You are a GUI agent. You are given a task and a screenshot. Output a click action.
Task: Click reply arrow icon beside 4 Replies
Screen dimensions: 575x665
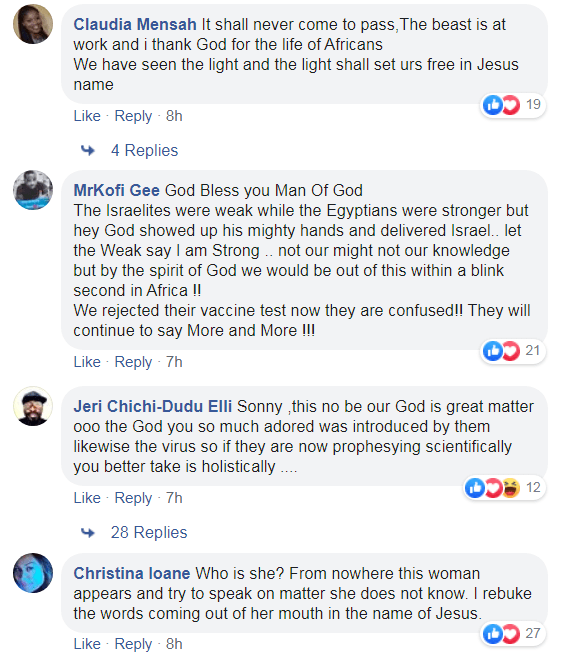pyautogui.click(x=88, y=150)
